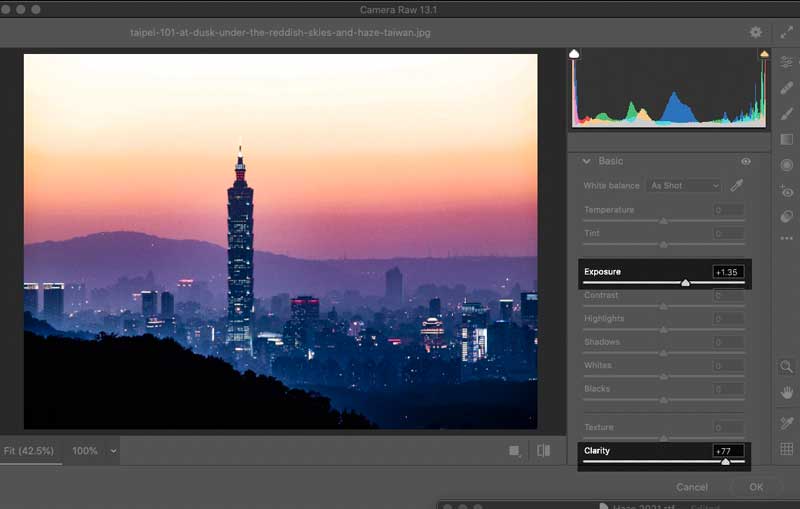Screen dimensions: 800x509
Task: Open Camera Raw preferences gear icon
Action: point(756,32)
